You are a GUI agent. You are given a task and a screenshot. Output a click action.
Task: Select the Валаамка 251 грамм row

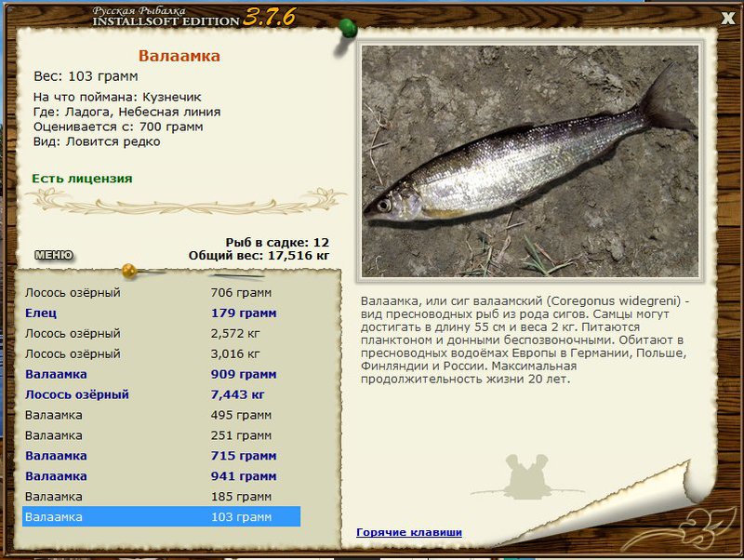[x=161, y=435]
